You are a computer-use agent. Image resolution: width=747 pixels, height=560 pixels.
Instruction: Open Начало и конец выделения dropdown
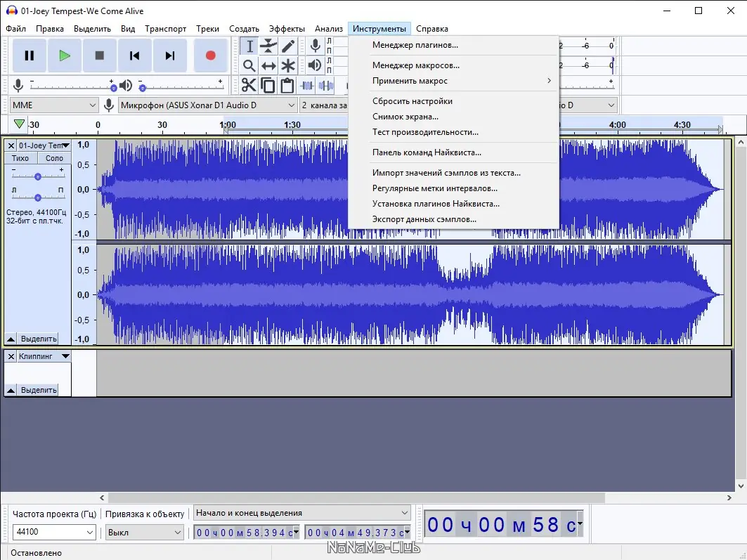302,513
